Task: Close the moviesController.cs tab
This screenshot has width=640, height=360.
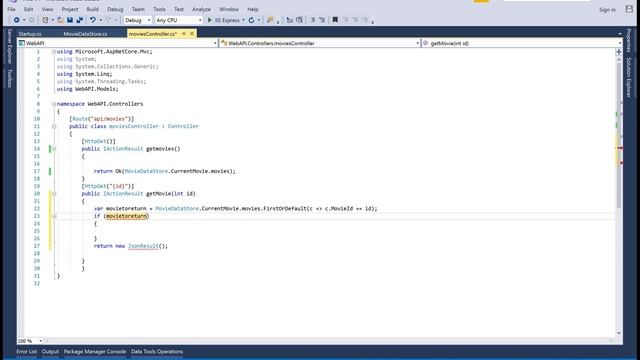Action: [x=192, y=34]
